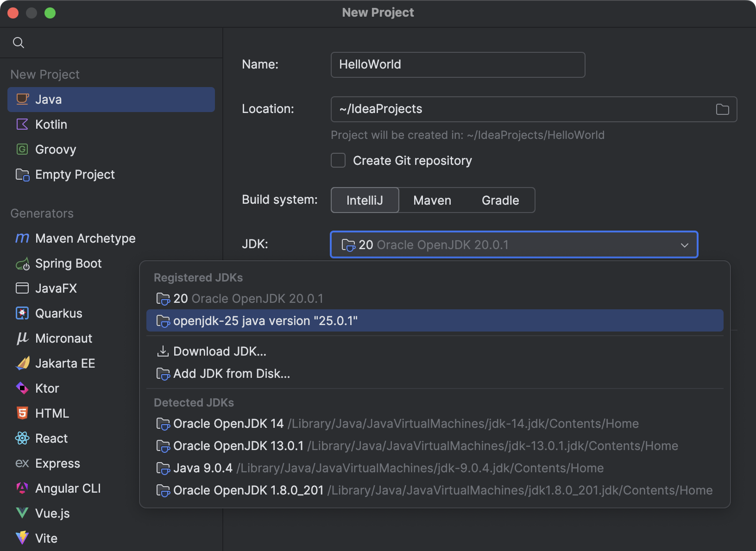Open the Spring Boot generator

point(74,263)
